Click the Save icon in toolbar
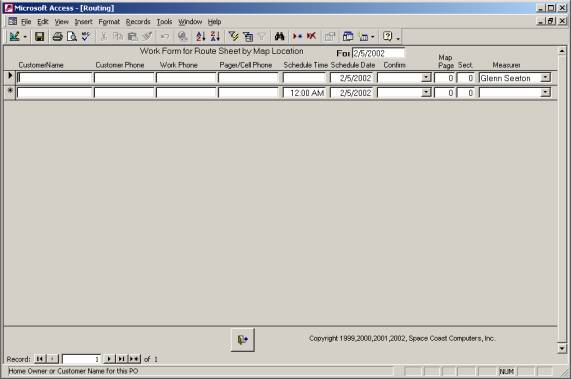 39,36
